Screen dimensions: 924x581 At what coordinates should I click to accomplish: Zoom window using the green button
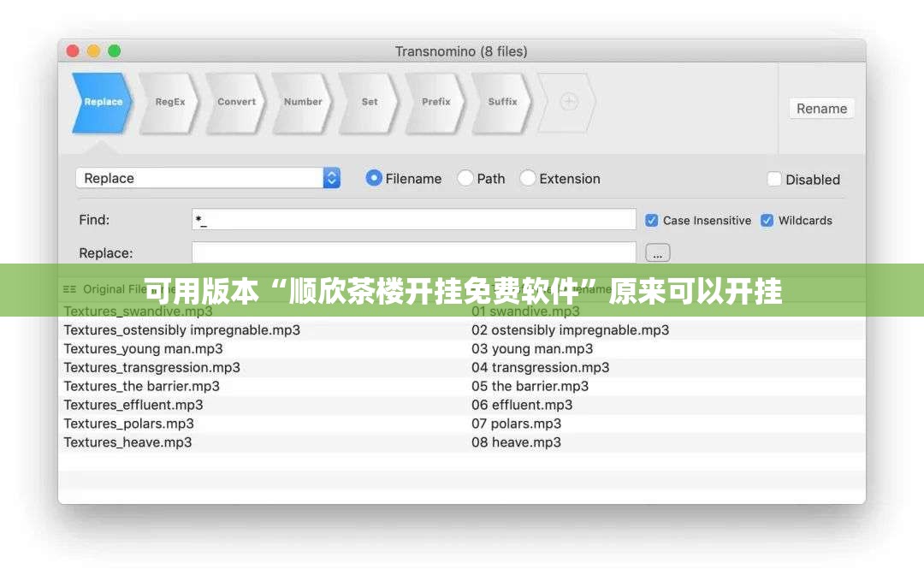point(115,51)
